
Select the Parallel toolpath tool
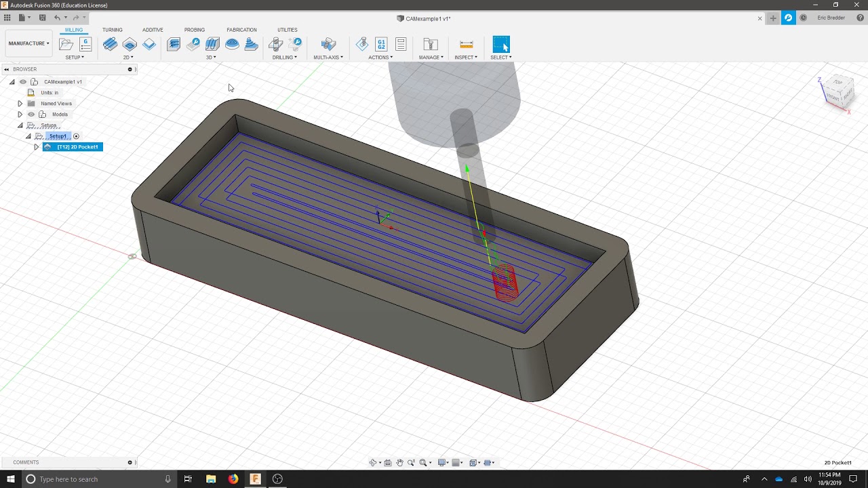pyautogui.click(x=212, y=45)
